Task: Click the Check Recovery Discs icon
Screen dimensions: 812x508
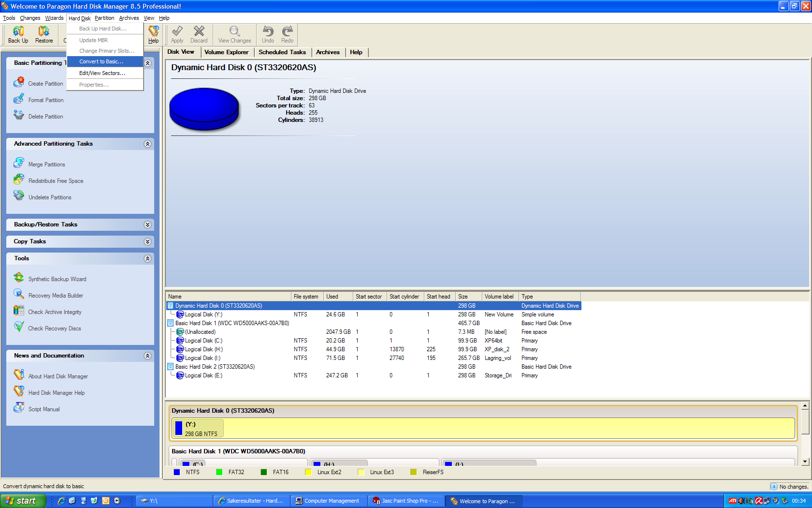Action: (19, 327)
